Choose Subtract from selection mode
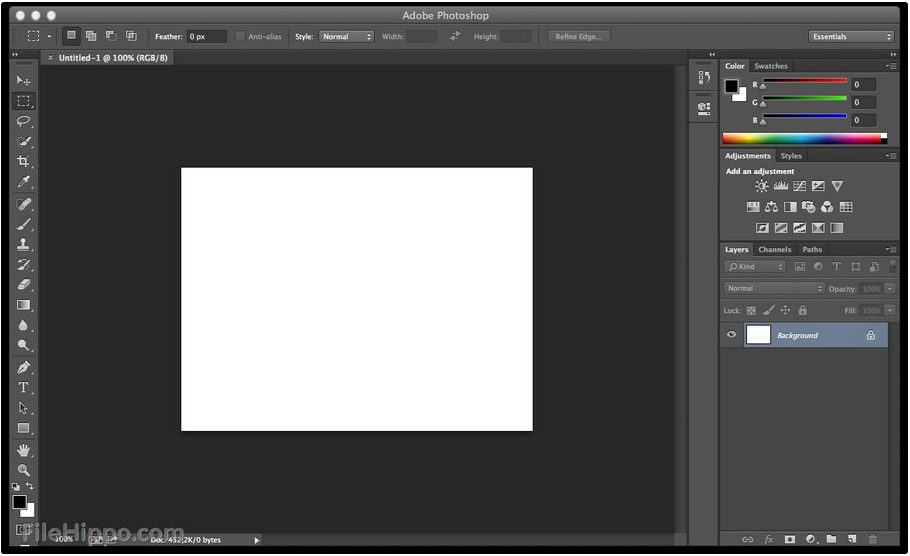910x556 pixels. [x=111, y=36]
